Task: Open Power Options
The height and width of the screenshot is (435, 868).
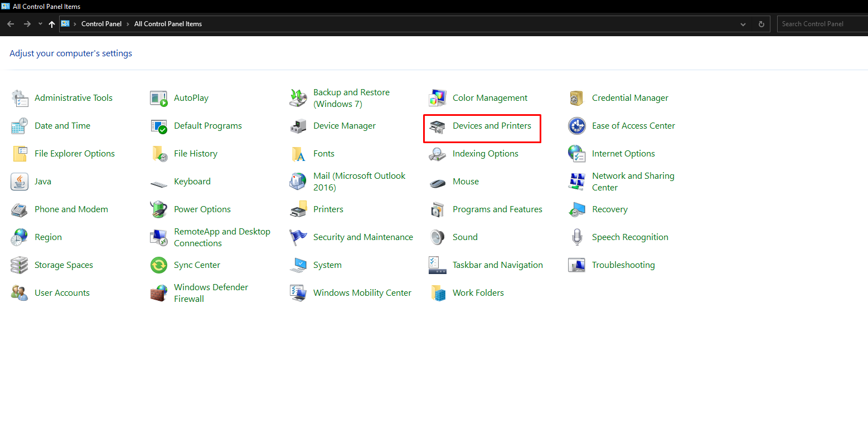Action: pyautogui.click(x=202, y=209)
